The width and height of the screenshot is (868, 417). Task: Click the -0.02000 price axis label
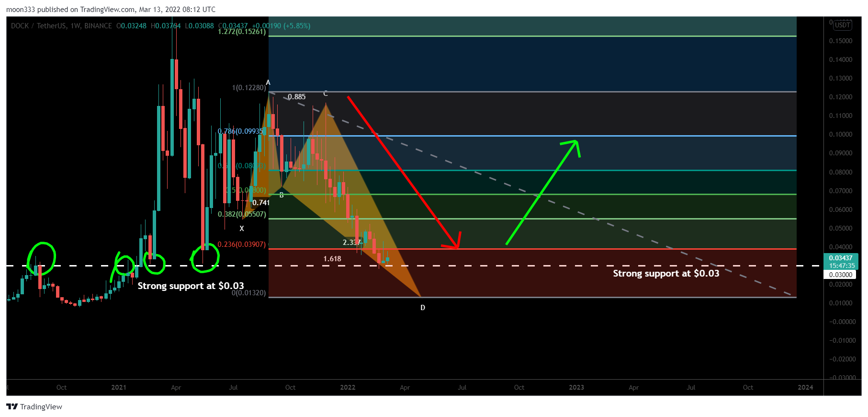point(843,359)
